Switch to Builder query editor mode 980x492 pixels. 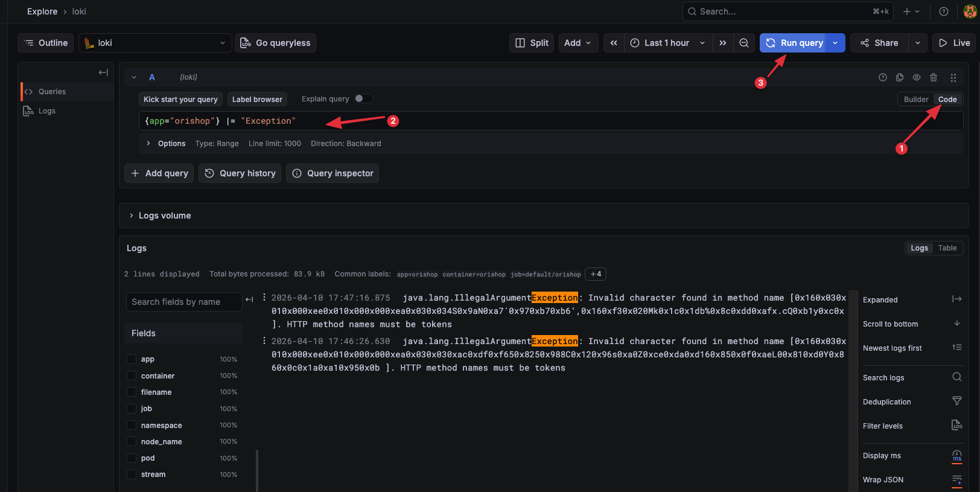pyautogui.click(x=915, y=100)
